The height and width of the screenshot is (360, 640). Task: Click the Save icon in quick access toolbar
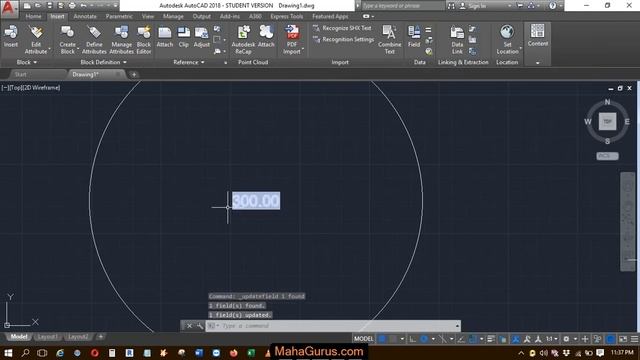[49, 6]
